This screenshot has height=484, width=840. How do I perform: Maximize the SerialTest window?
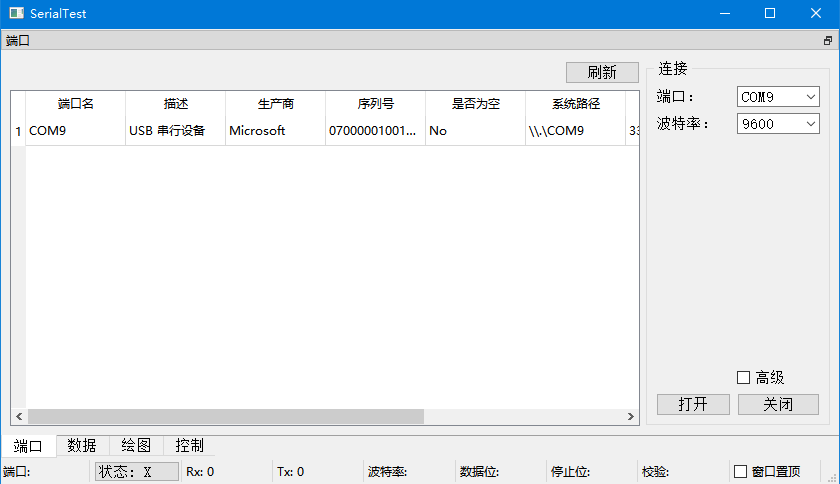point(770,13)
